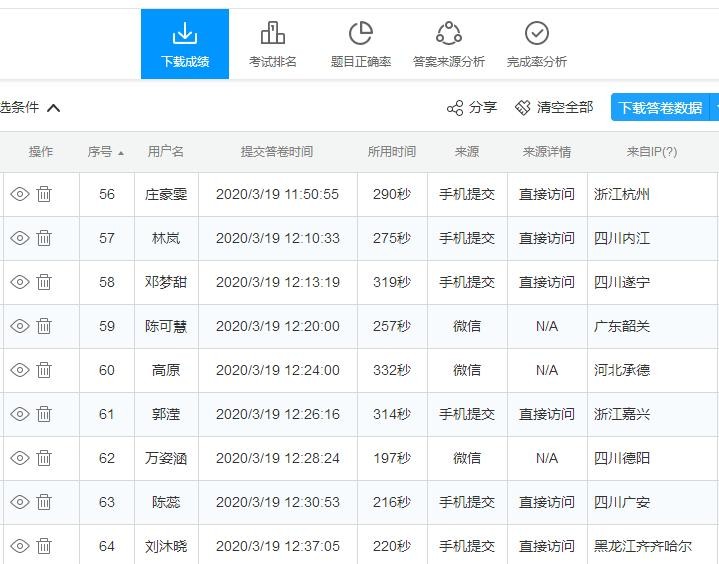Delete row 64 刘沐晓 with trash icon
719x564 pixels.
pos(44,546)
